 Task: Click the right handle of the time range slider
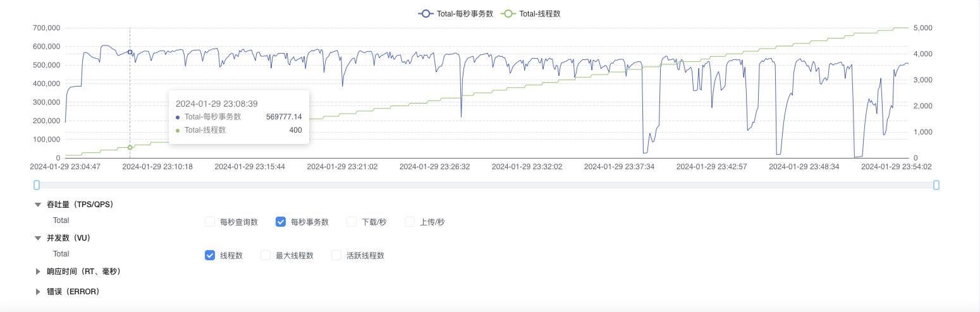936,185
